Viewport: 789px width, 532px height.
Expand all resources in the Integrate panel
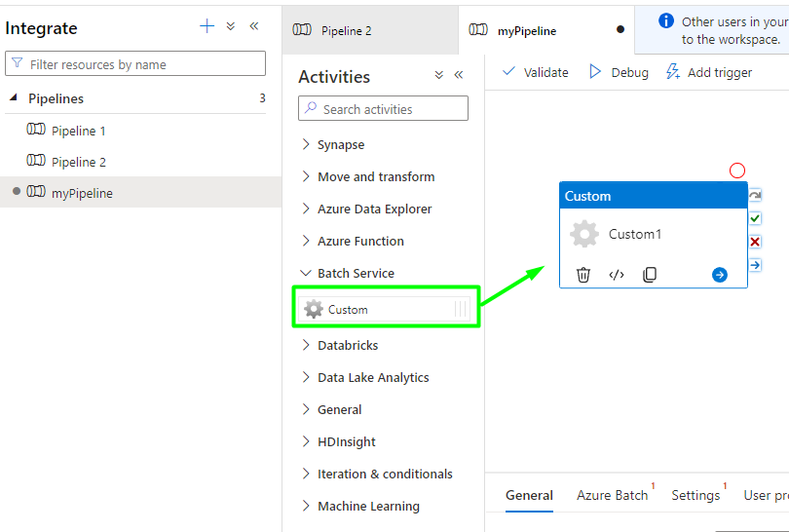(231, 26)
